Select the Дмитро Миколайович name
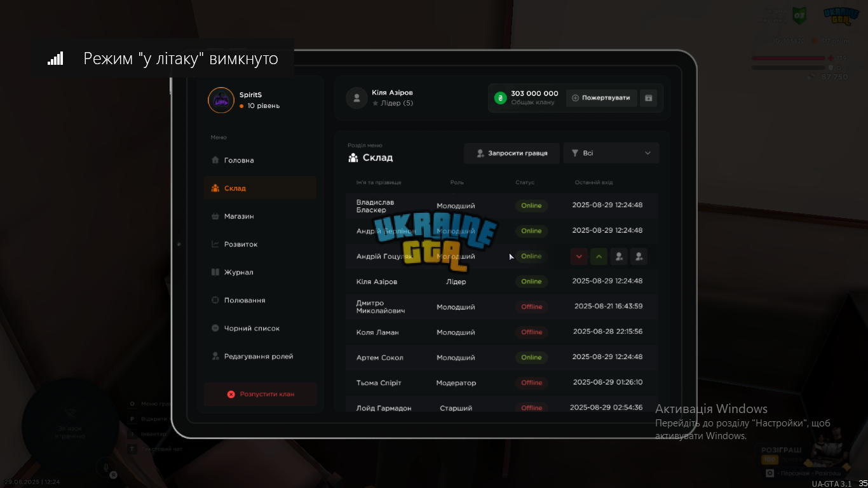 click(x=380, y=307)
